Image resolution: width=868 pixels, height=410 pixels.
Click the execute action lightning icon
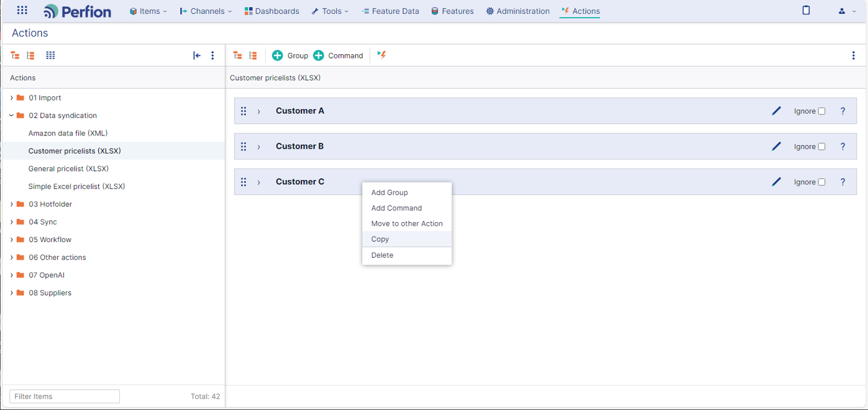coord(382,55)
